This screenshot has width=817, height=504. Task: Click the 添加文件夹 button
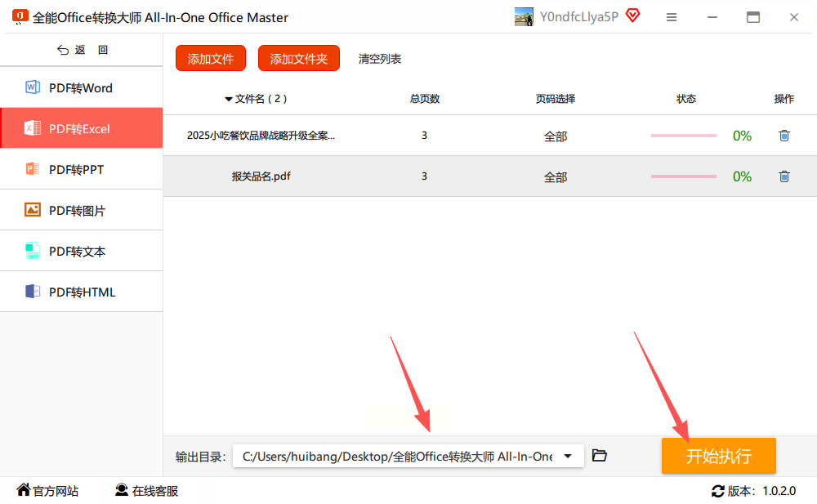pos(298,58)
